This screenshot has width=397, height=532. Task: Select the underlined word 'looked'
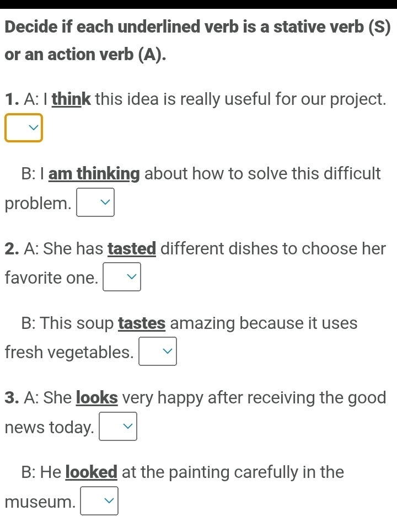(x=91, y=472)
